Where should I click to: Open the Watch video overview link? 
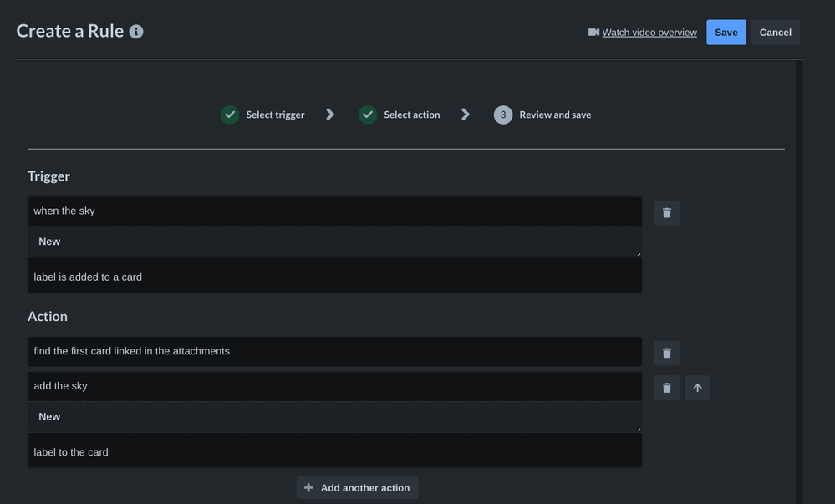click(649, 32)
